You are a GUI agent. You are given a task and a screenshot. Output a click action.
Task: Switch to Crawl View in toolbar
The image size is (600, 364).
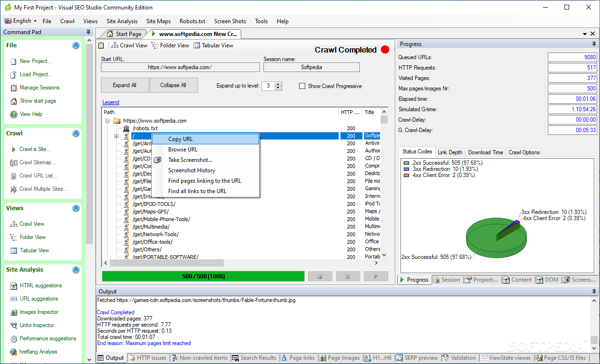[129, 45]
